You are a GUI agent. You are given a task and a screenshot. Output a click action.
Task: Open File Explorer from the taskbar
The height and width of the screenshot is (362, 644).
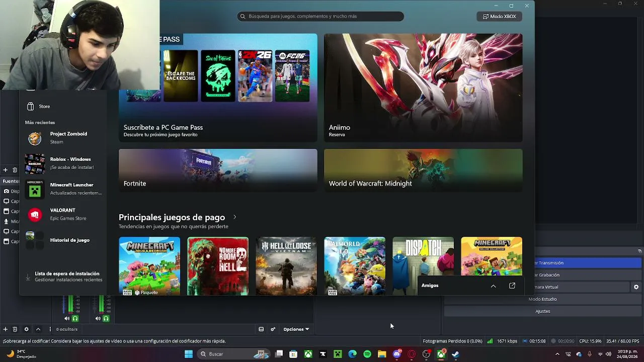pyautogui.click(x=382, y=354)
